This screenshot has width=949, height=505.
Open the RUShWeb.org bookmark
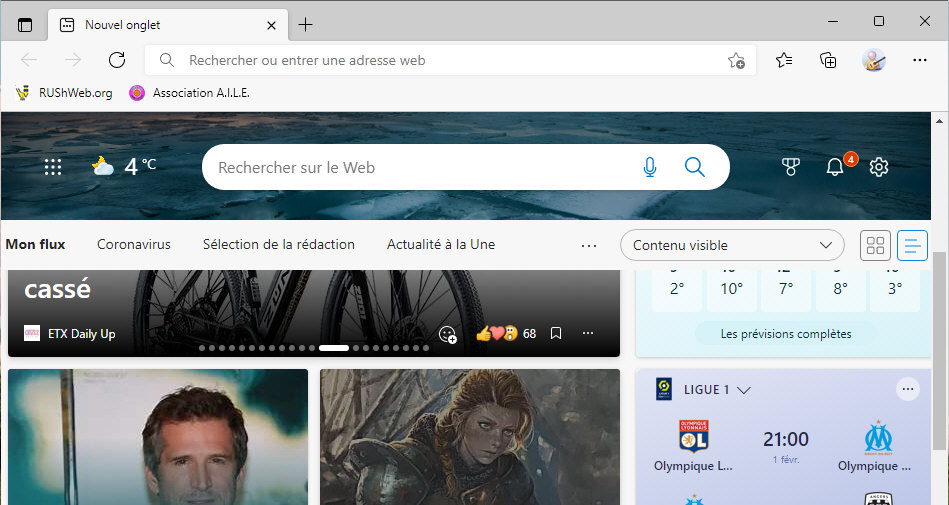(64, 93)
